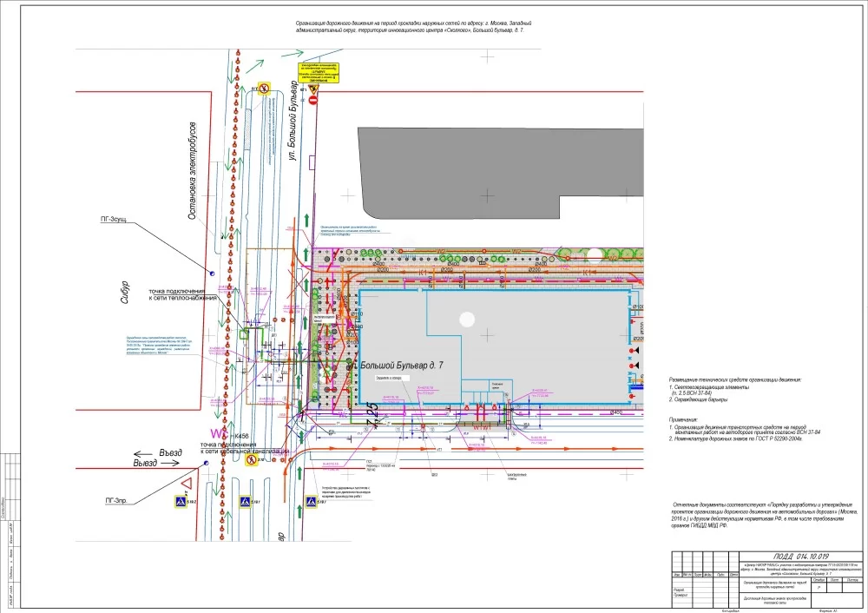Click the red no-entry road sign
868x613 pixels.
point(315,101)
